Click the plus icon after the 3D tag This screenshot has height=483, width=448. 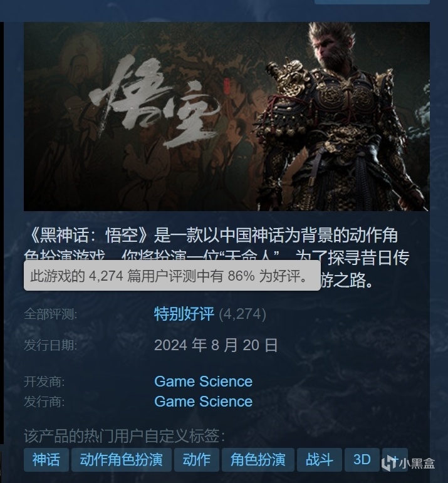395,460
